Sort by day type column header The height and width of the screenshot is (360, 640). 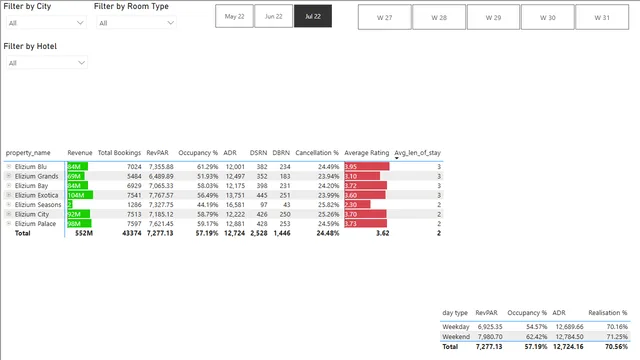[x=455, y=313]
